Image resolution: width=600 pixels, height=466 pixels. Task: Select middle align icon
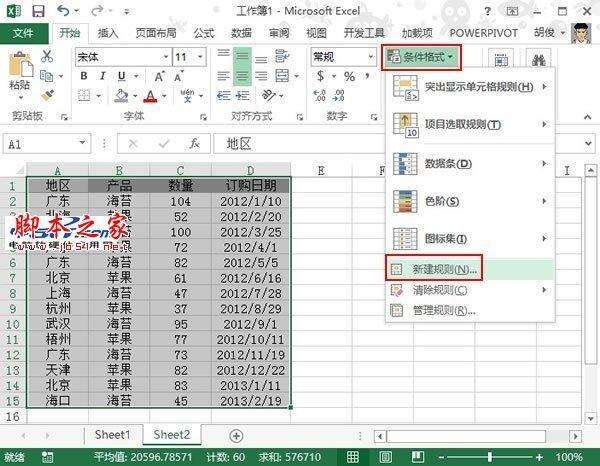(x=242, y=57)
